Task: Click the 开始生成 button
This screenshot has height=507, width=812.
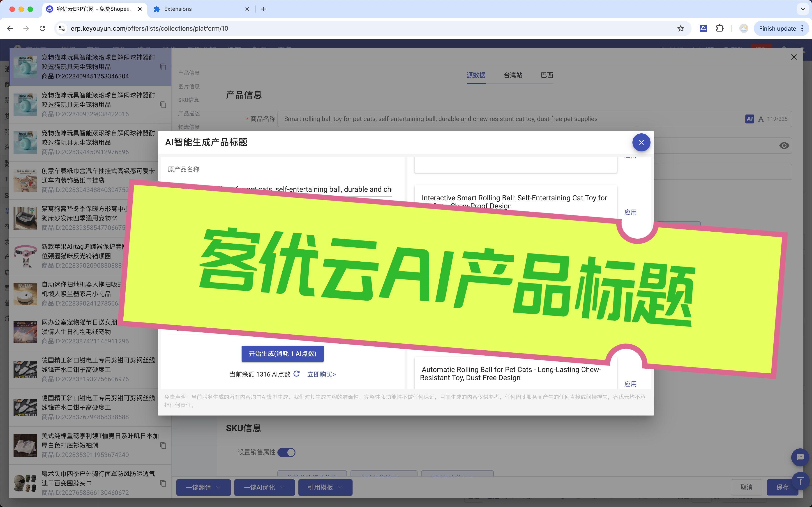Action: [x=283, y=354]
